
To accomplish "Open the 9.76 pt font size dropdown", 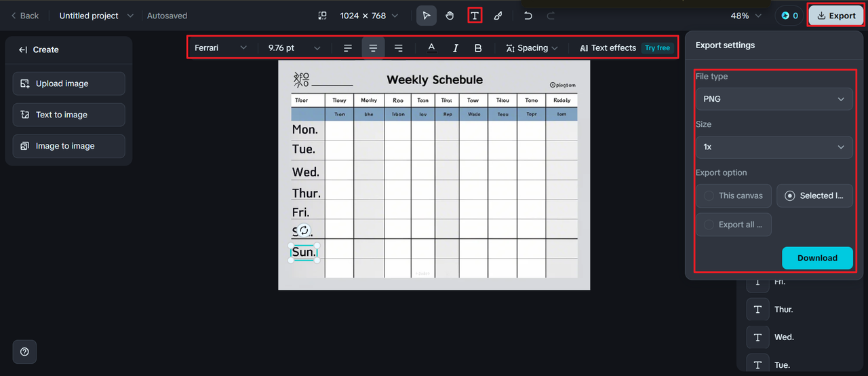I will (x=294, y=48).
